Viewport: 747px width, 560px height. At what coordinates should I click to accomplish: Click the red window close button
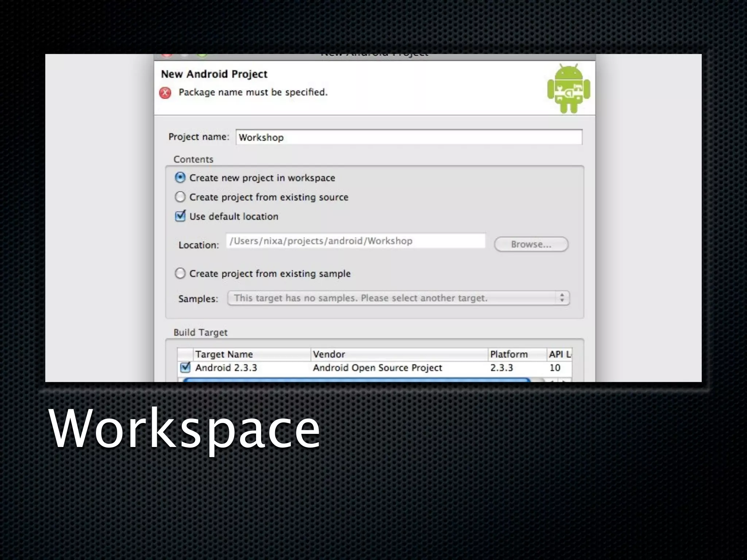(167, 55)
